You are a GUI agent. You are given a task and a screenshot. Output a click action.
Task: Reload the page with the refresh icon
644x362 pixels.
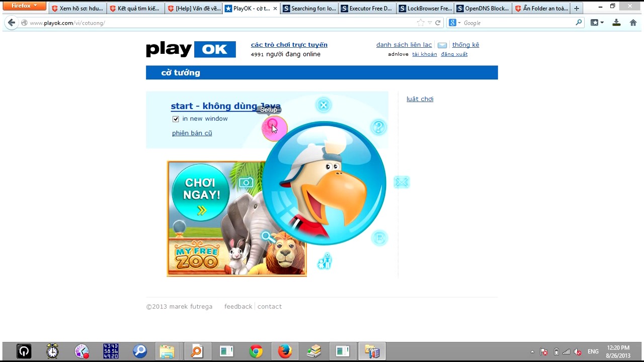click(x=438, y=23)
